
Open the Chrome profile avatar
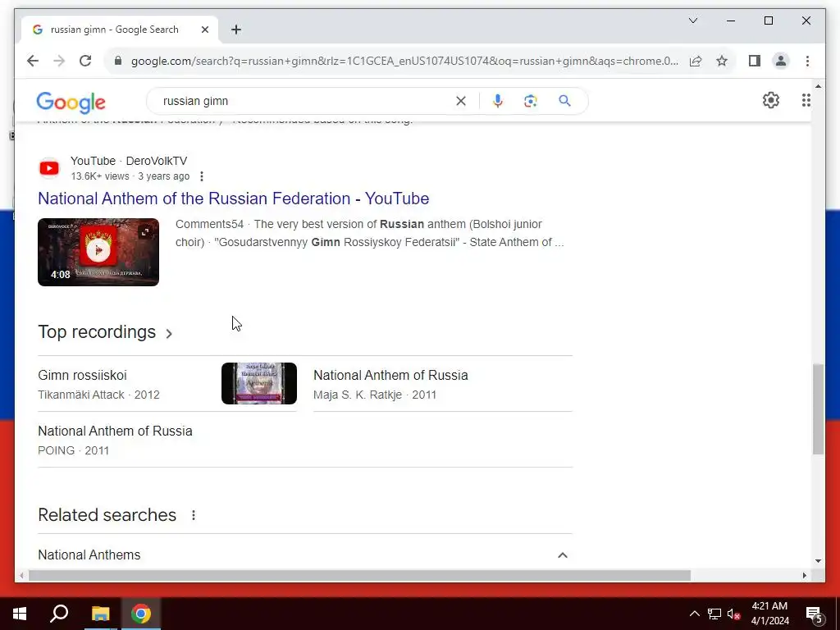click(781, 61)
